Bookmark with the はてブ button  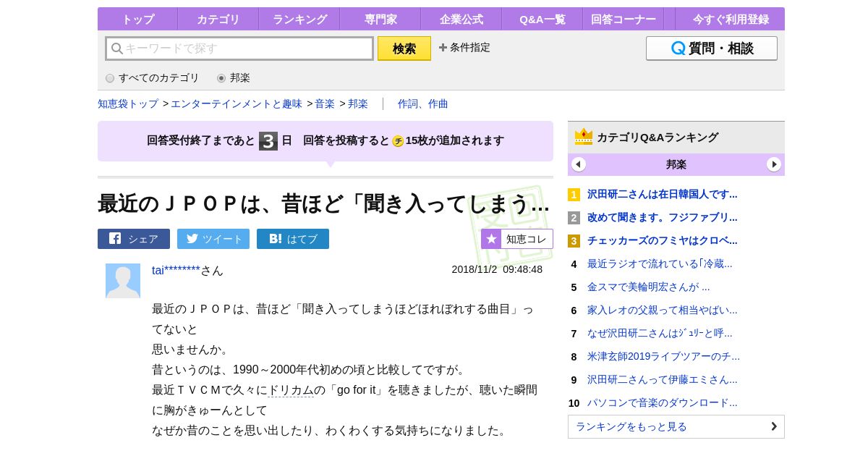point(293,239)
